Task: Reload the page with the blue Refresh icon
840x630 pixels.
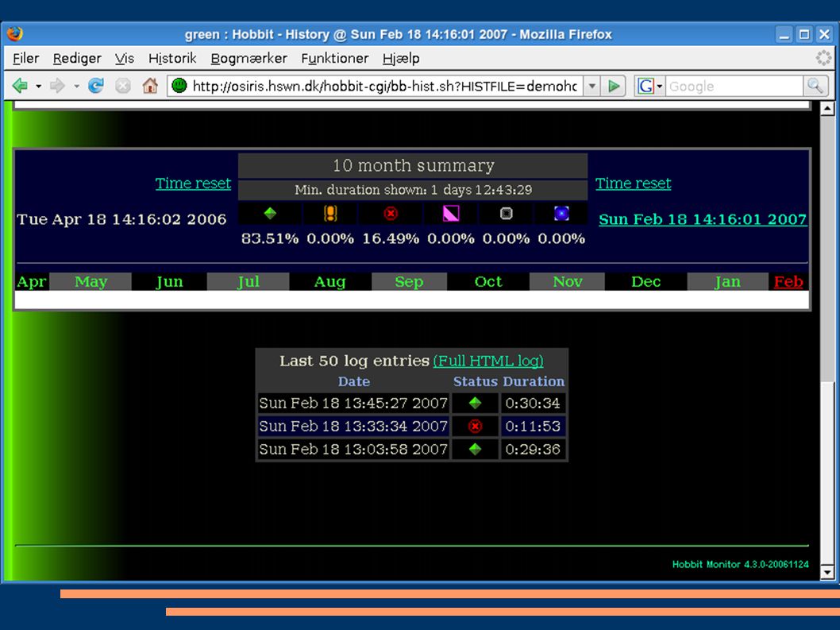Action: click(x=96, y=86)
